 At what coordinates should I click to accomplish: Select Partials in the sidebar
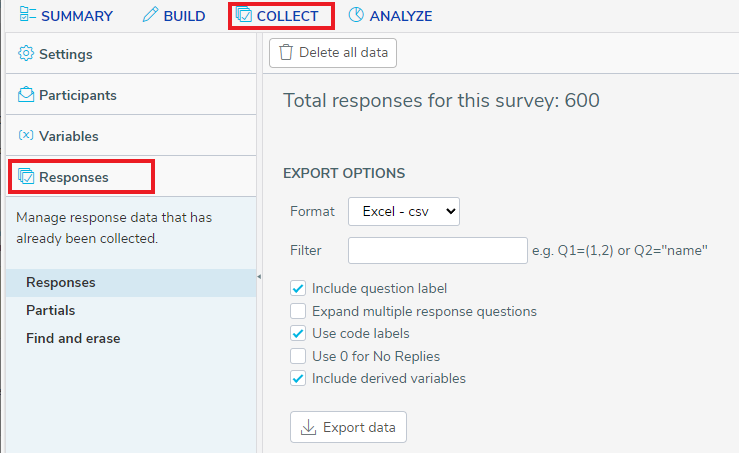50,310
